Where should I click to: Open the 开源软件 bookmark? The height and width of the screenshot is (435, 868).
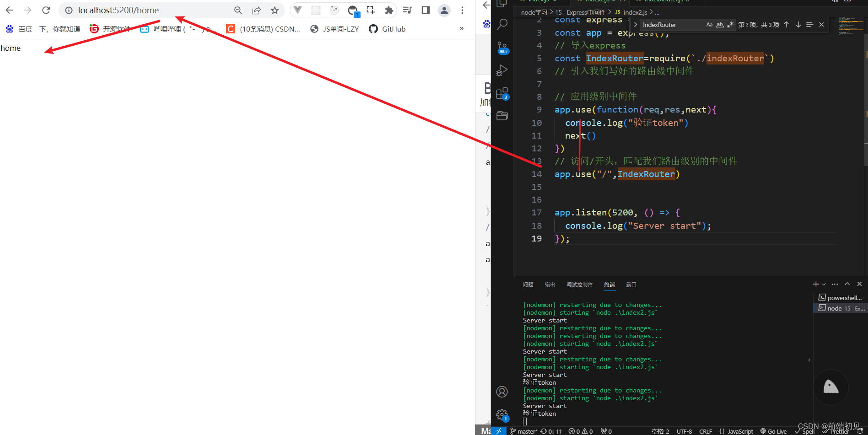[x=110, y=29]
